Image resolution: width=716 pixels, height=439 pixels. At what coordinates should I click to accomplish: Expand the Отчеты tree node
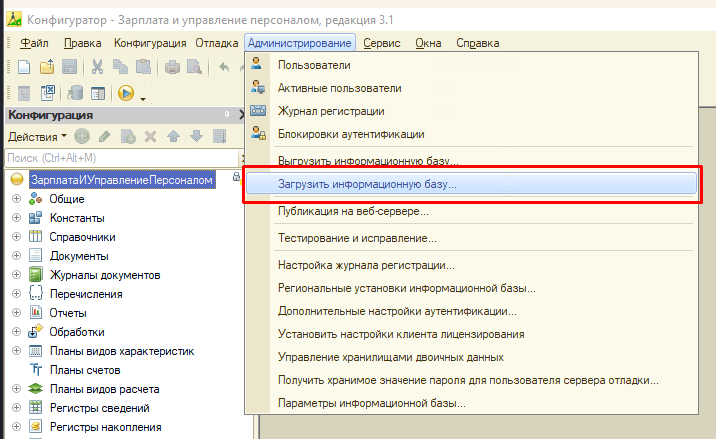(x=16, y=313)
